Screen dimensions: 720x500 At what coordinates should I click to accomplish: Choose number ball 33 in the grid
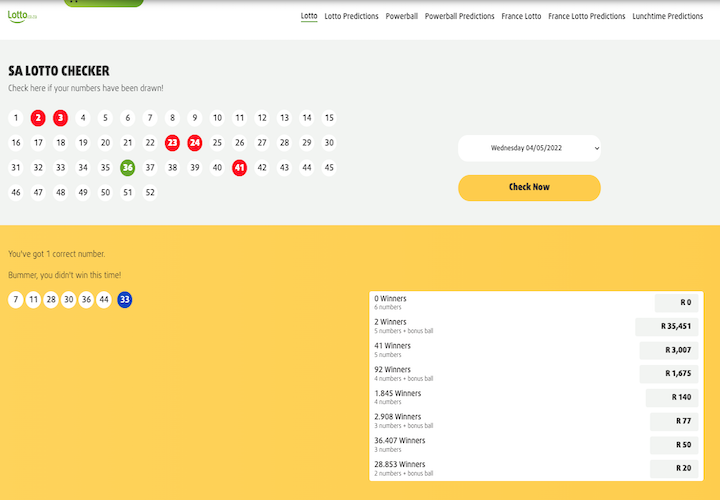click(61, 168)
